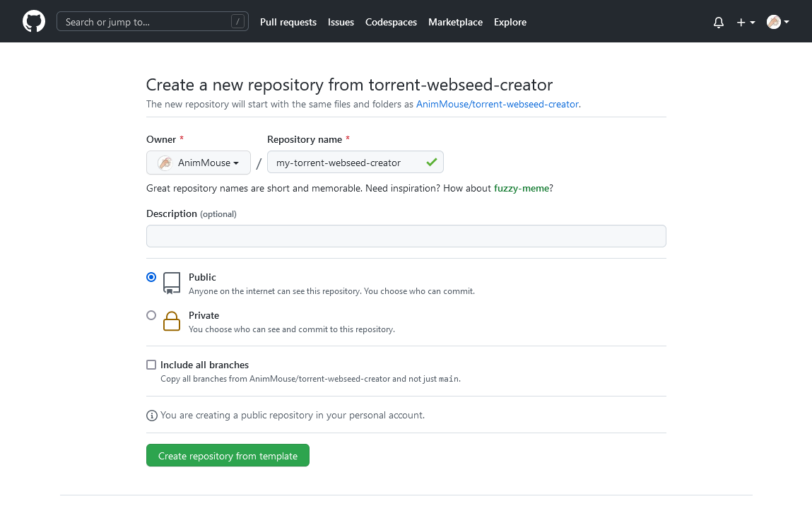Click the slash shortcut icon in search

click(237, 22)
